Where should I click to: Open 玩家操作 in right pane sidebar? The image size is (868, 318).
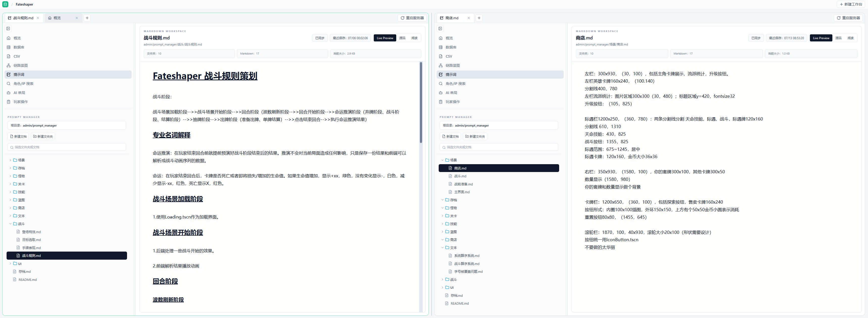500,102
